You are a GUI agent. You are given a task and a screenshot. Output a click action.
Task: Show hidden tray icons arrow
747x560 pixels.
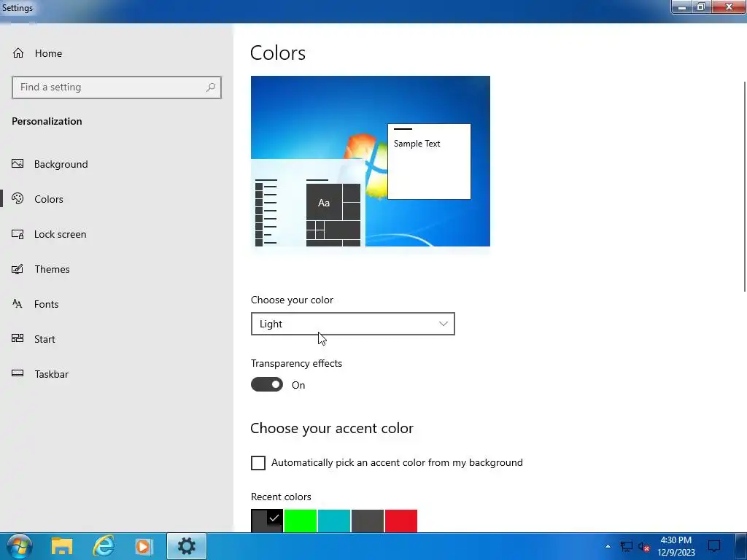click(x=608, y=546)
